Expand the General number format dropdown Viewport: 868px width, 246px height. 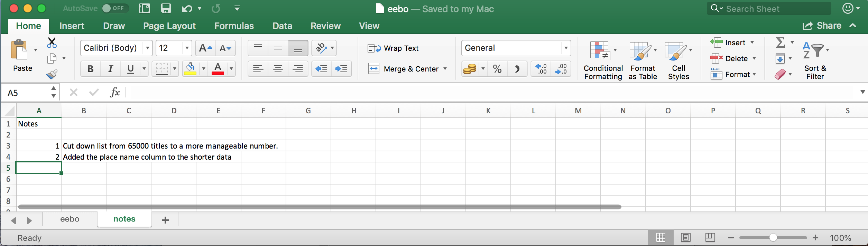pyautogui.click(x=566, y=48)
